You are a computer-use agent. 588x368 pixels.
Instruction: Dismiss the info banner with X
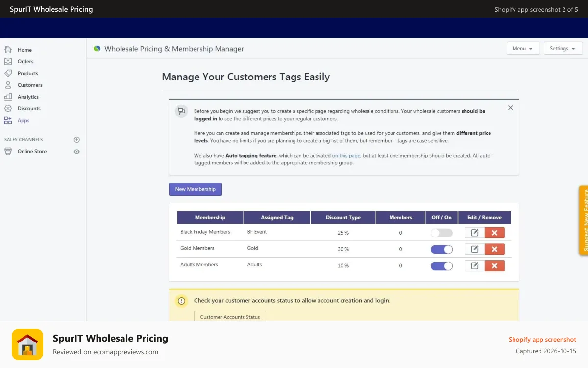(510, 108)
